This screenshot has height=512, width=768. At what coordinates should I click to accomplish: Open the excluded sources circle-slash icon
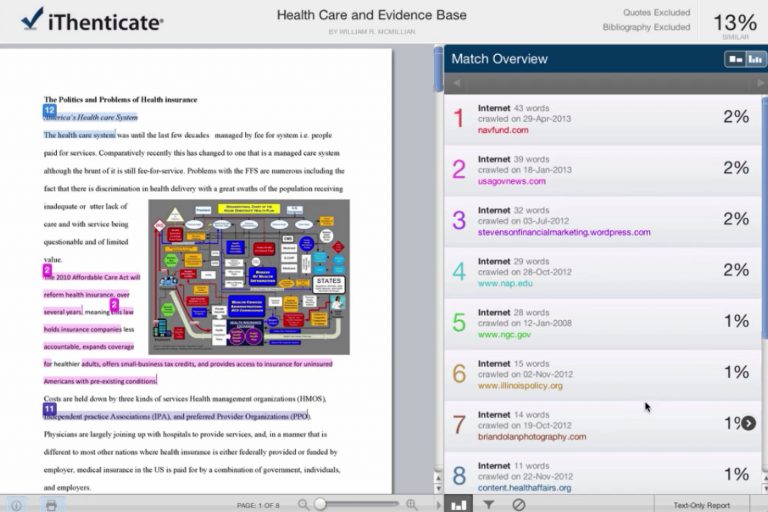pos(519,505)
